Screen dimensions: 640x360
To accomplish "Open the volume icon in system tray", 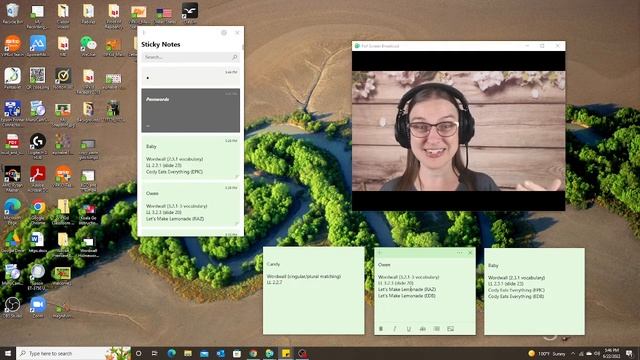I will click(x=597, y=353).
